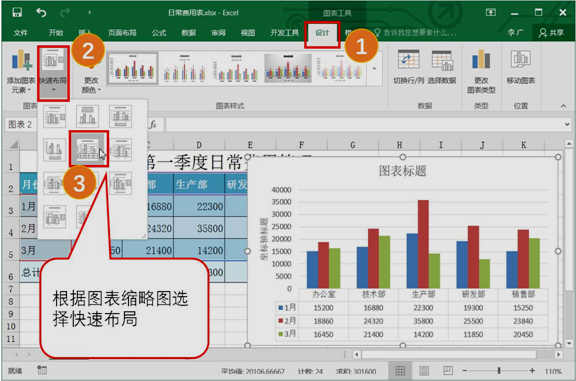Switch to Page Break Preview icon
The width and height of the screenshot is (576, 381).
point(448,371)
